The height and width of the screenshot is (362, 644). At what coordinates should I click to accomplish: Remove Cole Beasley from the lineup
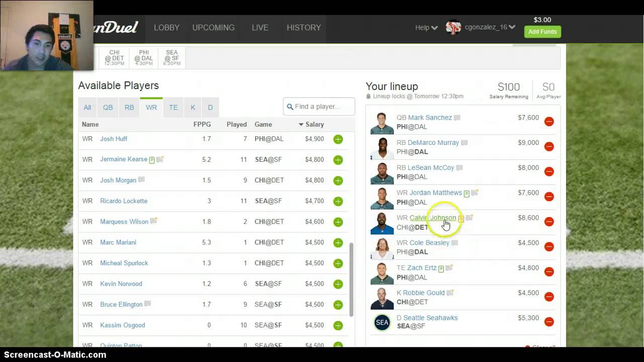(549, 246)
